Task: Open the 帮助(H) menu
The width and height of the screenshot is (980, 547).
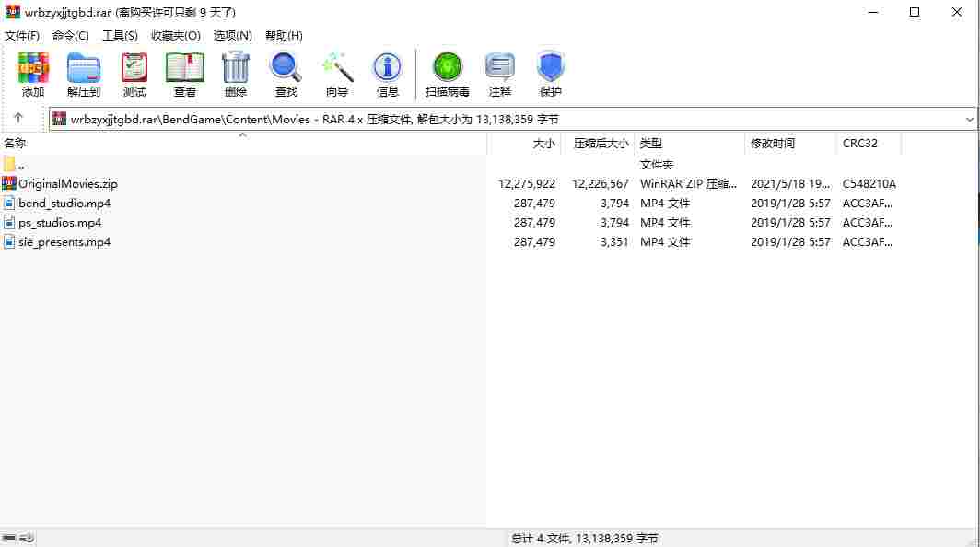Action: click(x=284, y=36)
